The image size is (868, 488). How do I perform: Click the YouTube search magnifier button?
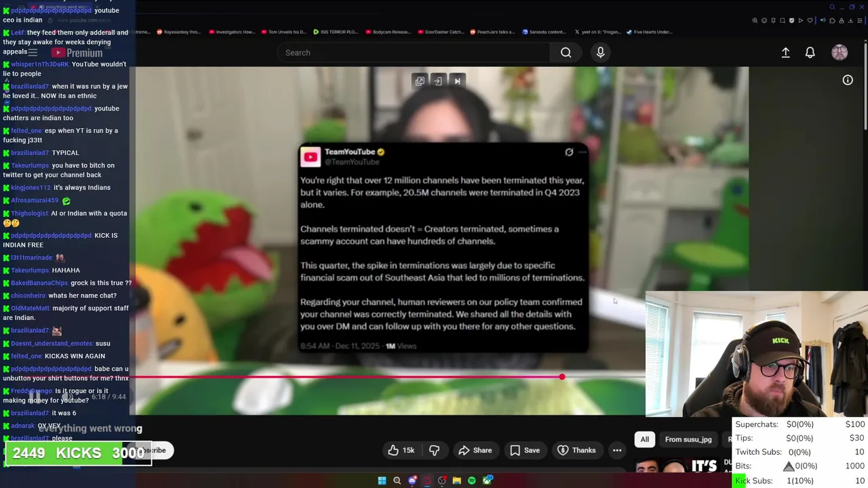click(566, 52)
